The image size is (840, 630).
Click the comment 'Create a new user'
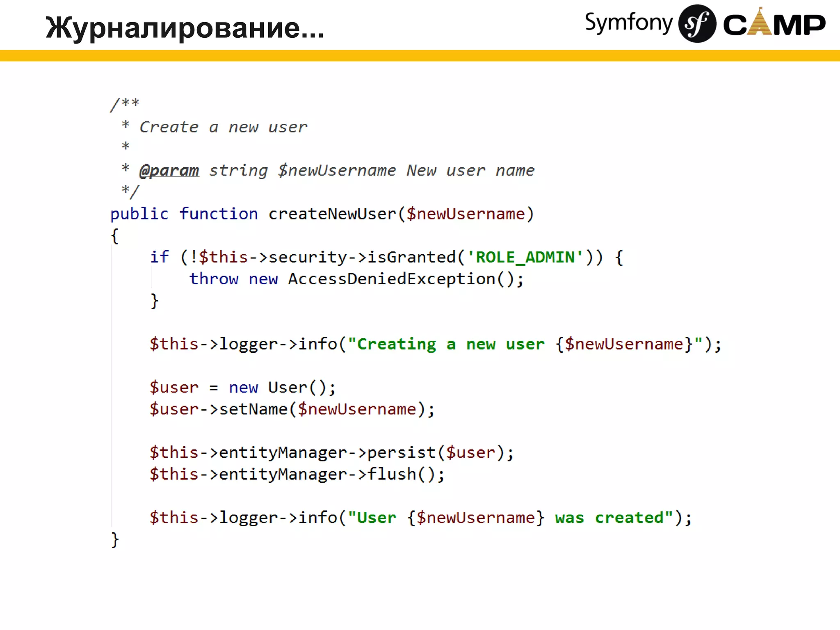(224, 127)
